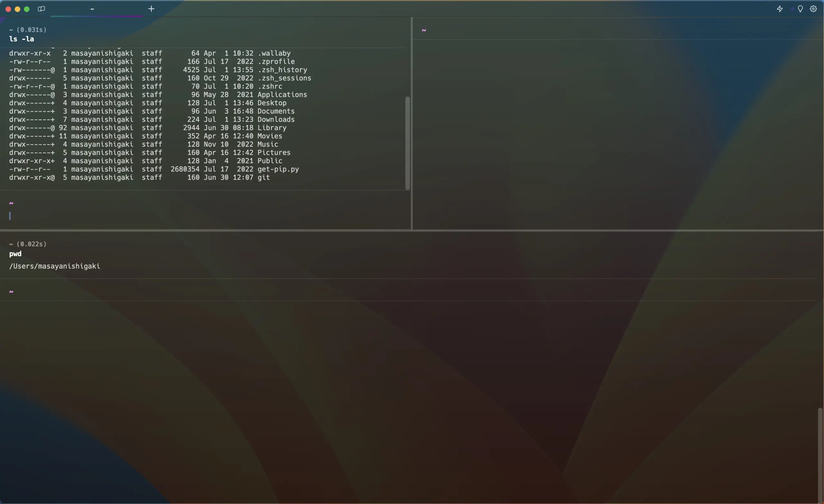Image resolution: width=824 pixels, height=504 pixels.
Task: Click the .zsh_history file row
Action: pyautogui.click(x=158, y=70)
